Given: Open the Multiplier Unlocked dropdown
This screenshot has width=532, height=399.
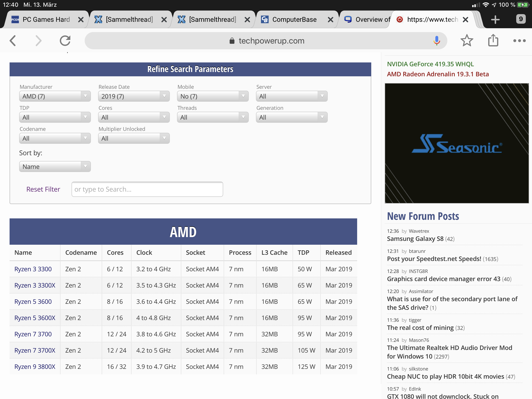Looking at the screenshot, I should click(134, 138).
